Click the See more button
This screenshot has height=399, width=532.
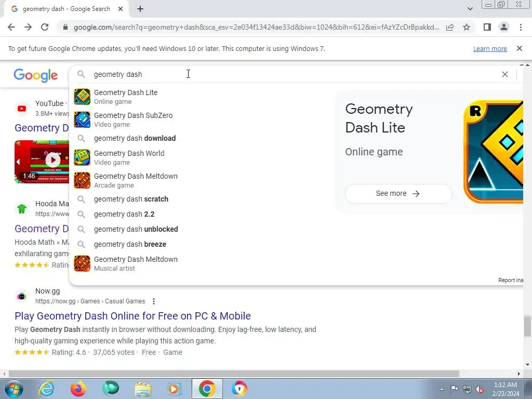click(x=398, y=193)
